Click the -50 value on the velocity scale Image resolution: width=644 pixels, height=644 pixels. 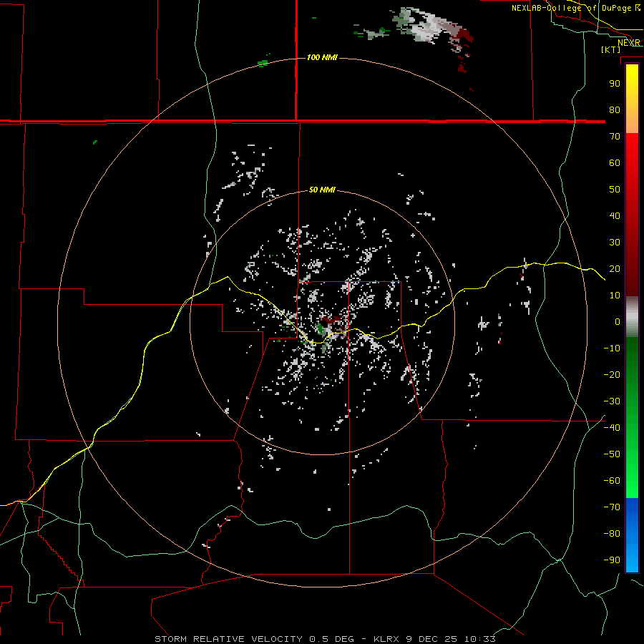coord(612,454)
